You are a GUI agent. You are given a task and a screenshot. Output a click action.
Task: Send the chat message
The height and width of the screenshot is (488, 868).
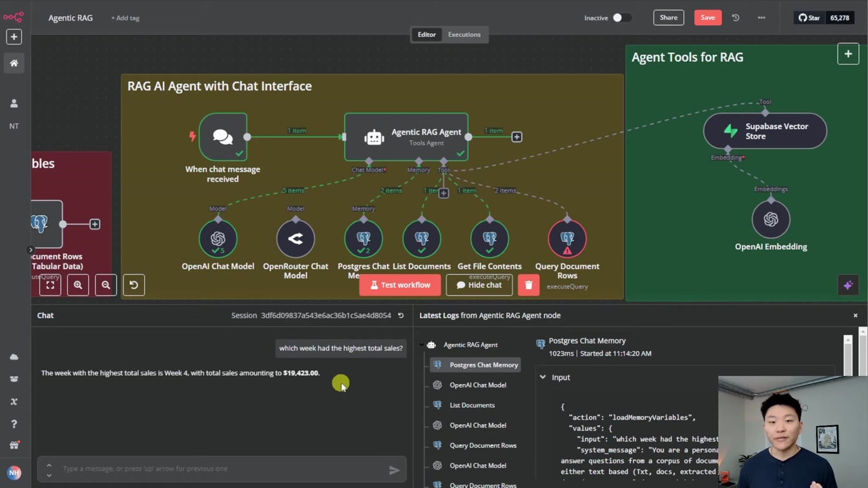click(394, 471)
